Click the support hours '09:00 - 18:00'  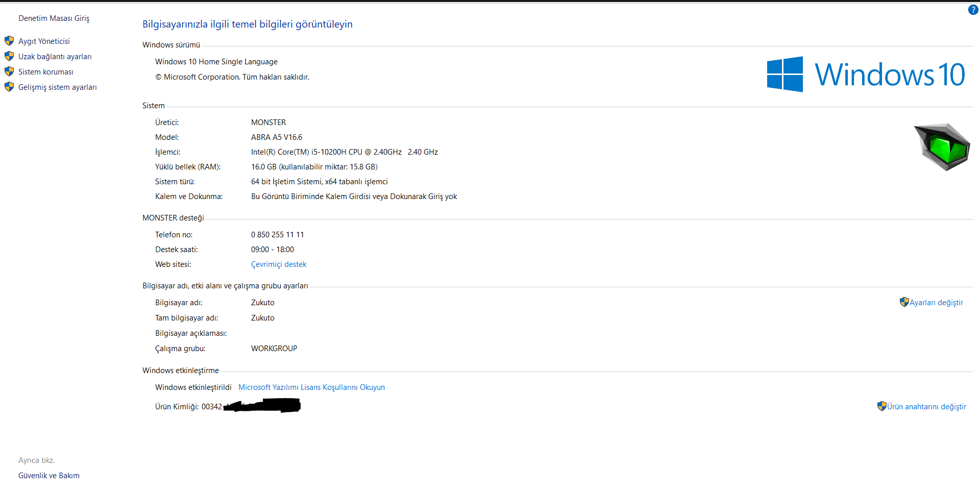tap(273, 250)
